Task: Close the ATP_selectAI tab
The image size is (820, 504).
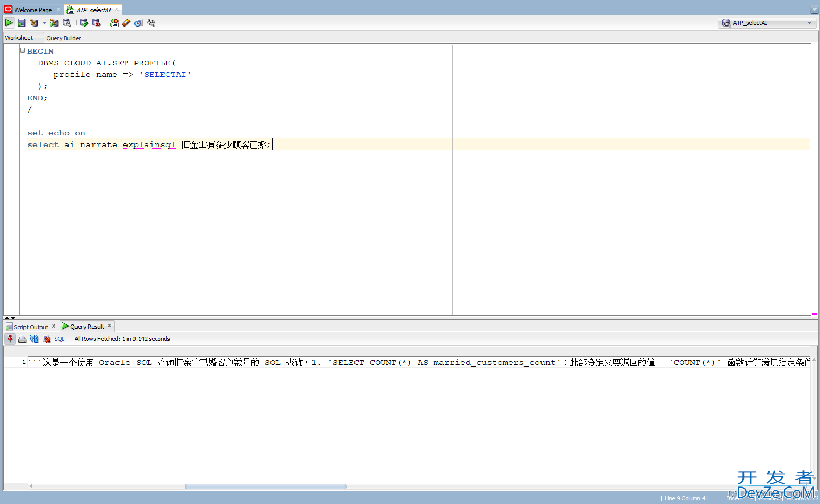Action: click(x=117, y=10)
